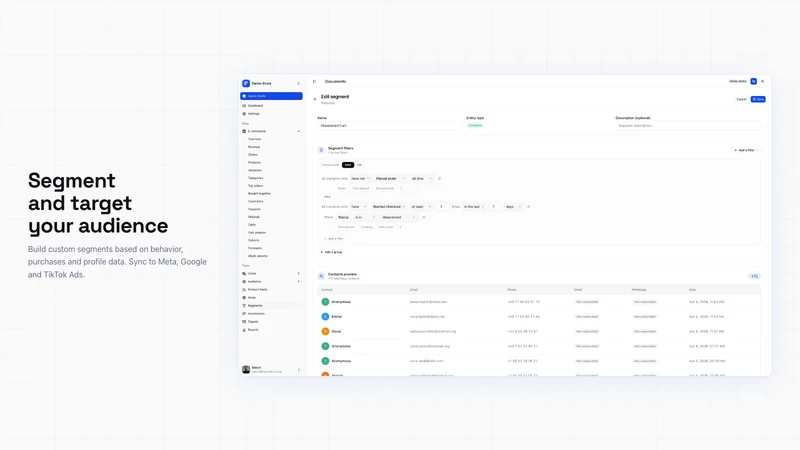Image resolution: width=800 pixels, height=450 pixels.
Task: Click the Name field with Abandoned Cart
Action: coord(390,126)
